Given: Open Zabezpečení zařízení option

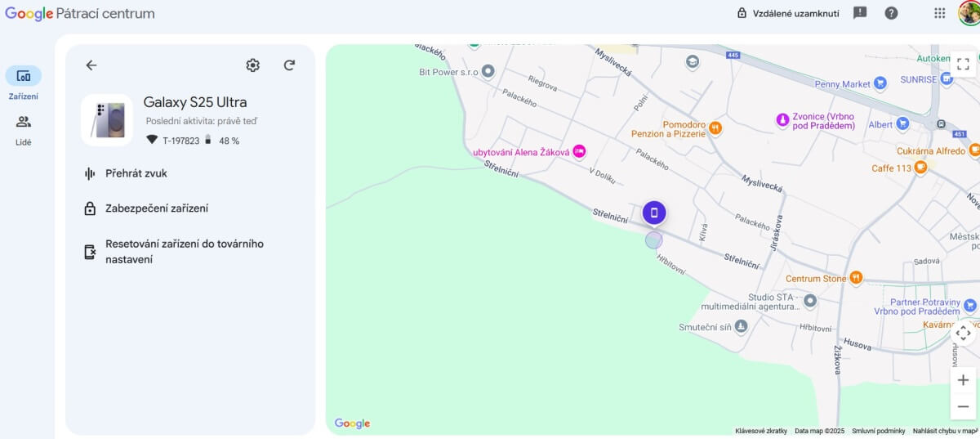Looking at the screenshot, I should [146, 208].
